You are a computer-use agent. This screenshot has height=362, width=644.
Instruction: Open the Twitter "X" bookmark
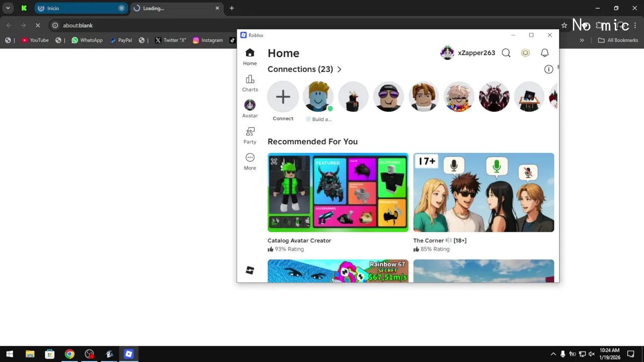pos(171,40)
